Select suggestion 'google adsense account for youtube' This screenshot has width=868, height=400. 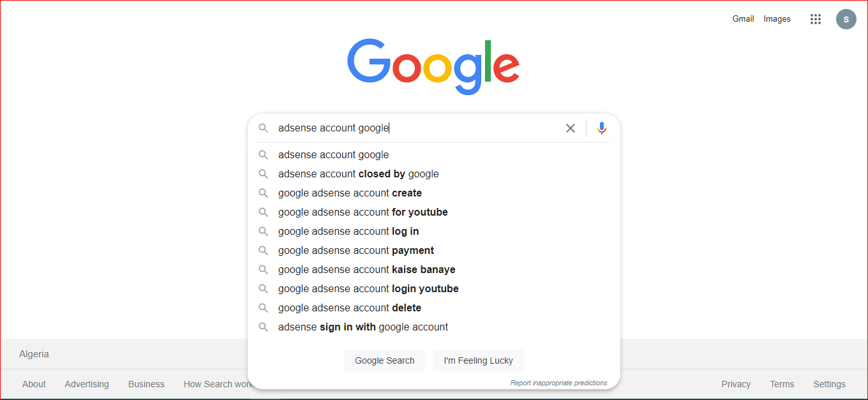click(x=363, y=212)
